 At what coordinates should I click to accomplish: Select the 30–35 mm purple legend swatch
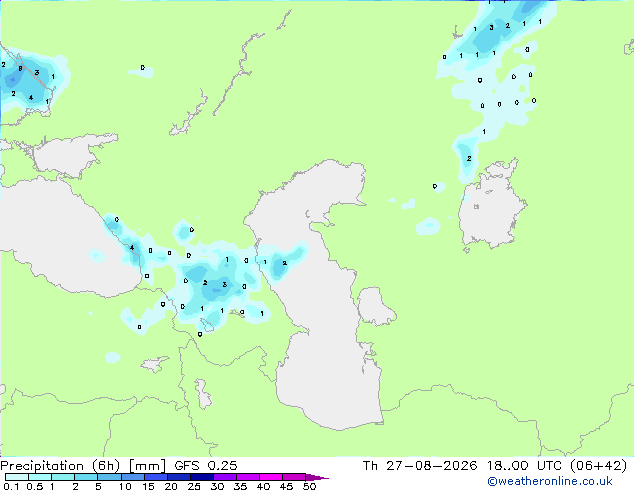coord(224,477)
